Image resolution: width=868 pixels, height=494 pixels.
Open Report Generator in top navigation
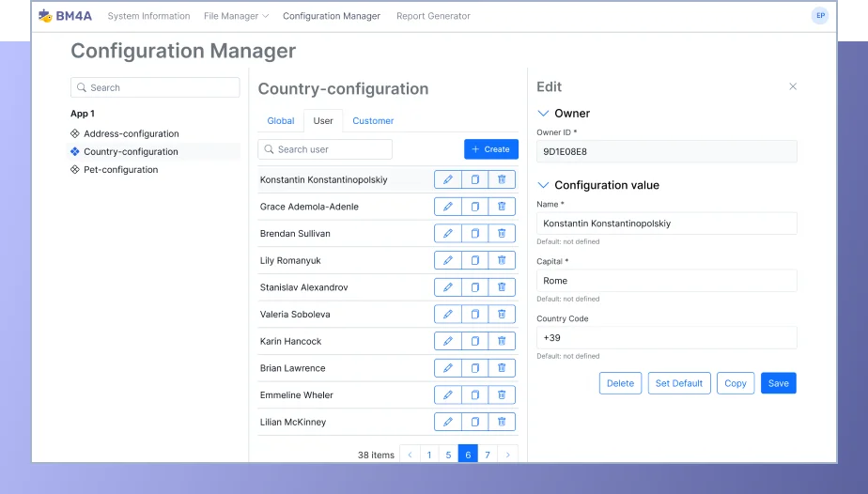433,16
